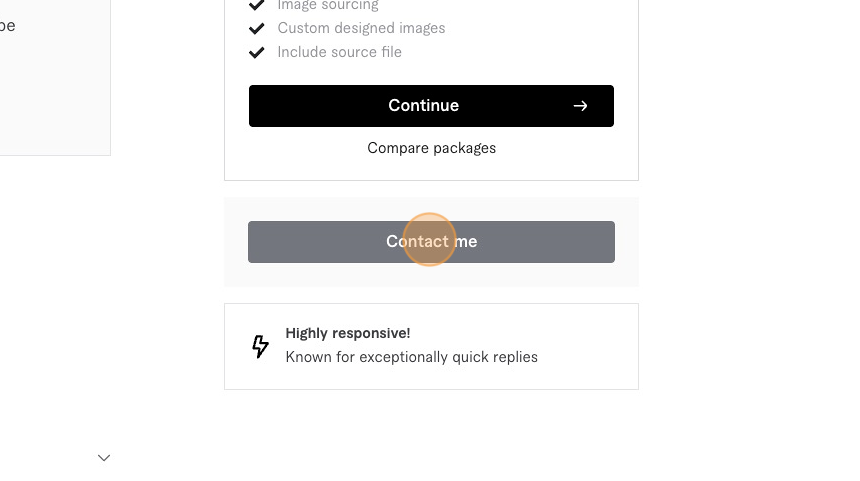The width and height of the screenshot is (860, 481).
Task: Click the checkmark beside Image sourcing
Action: pyautogui.click(x=256, y=5)
